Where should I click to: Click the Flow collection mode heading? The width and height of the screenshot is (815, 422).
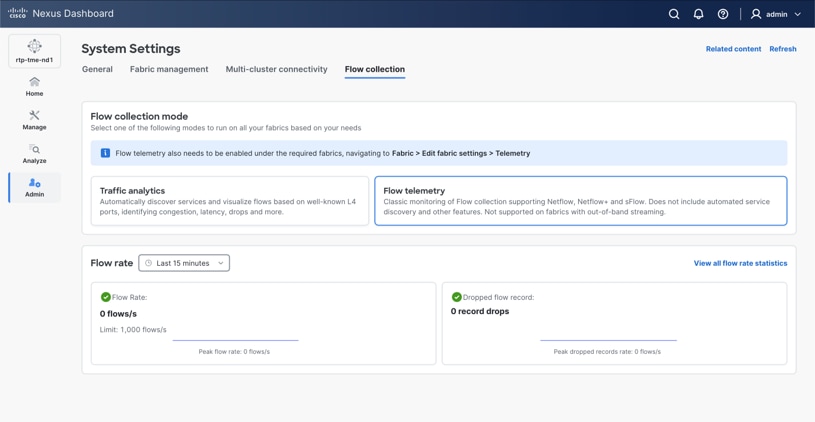point(139,116)
